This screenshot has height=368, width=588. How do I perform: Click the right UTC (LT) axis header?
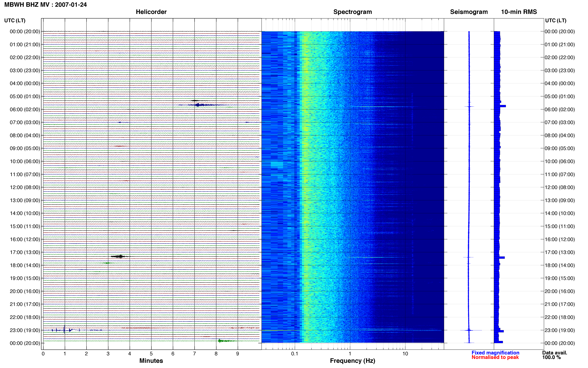pos(556,20)
